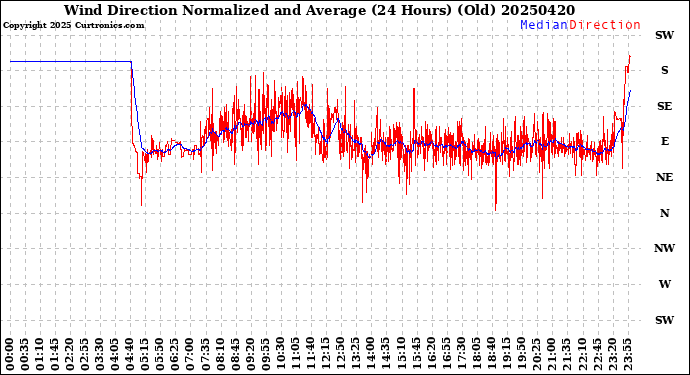
Task: Click the "09:20" time axis label
Action: coord(250,354)
